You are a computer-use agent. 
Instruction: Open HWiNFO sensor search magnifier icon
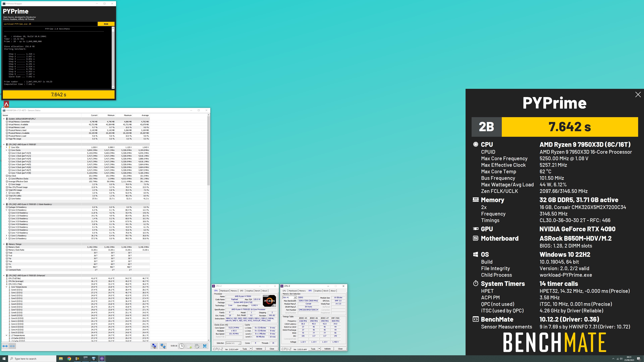pos(154,346)
